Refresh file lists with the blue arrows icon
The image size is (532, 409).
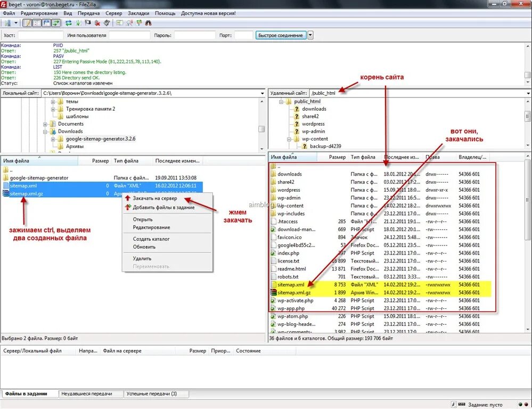(x=69, y=23)
